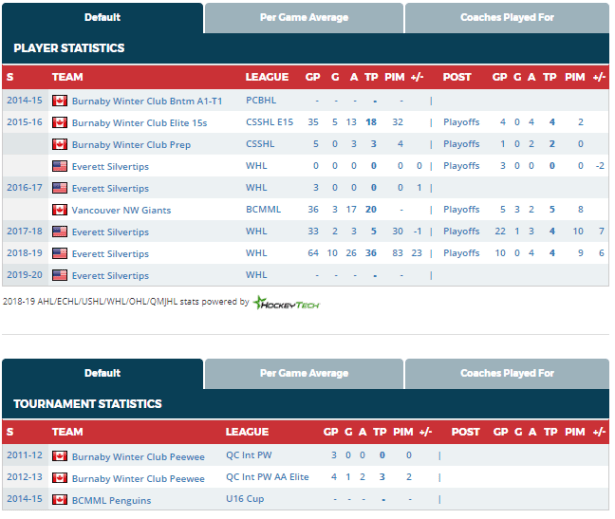Click the Canadian flag beside Burnaby Winter Club Prep
Image resolution: width=615 pixels, height=519 pixels.
tap(59, 144)
